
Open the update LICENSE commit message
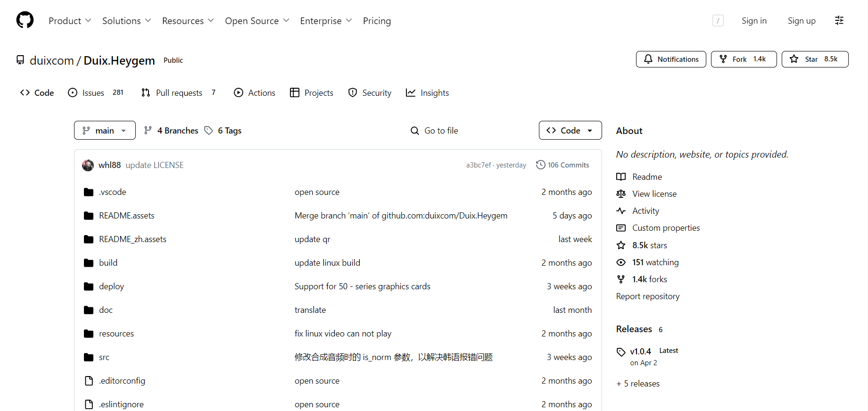(154, 165)
